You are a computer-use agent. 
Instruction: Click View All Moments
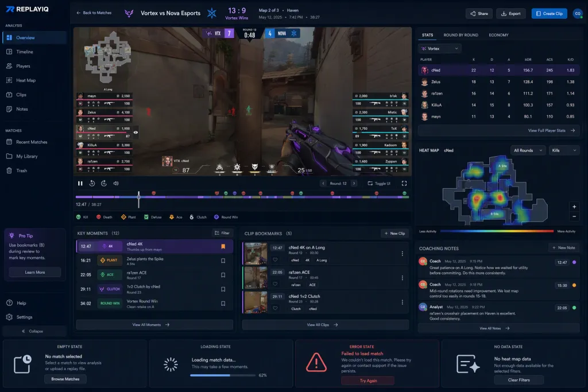(154, 324)
